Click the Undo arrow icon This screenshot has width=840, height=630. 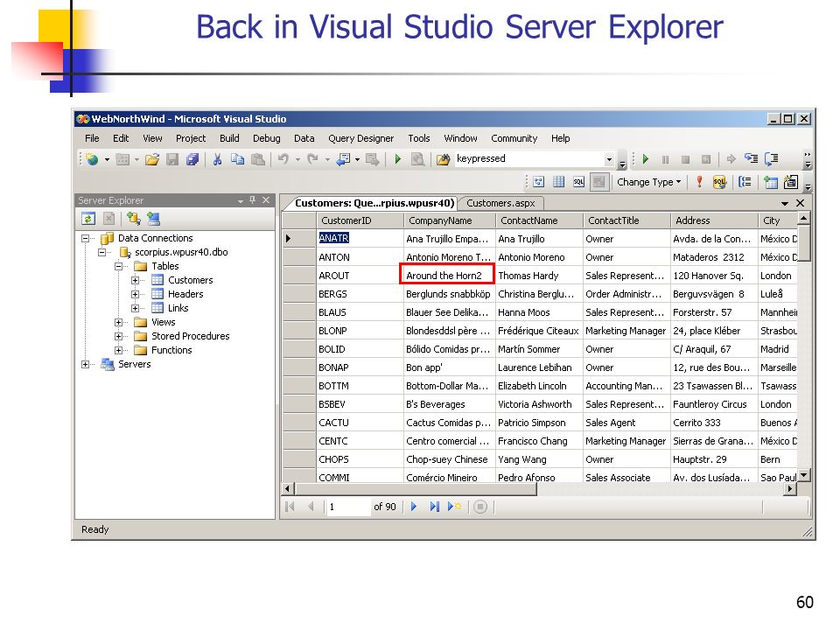(283, 159)
